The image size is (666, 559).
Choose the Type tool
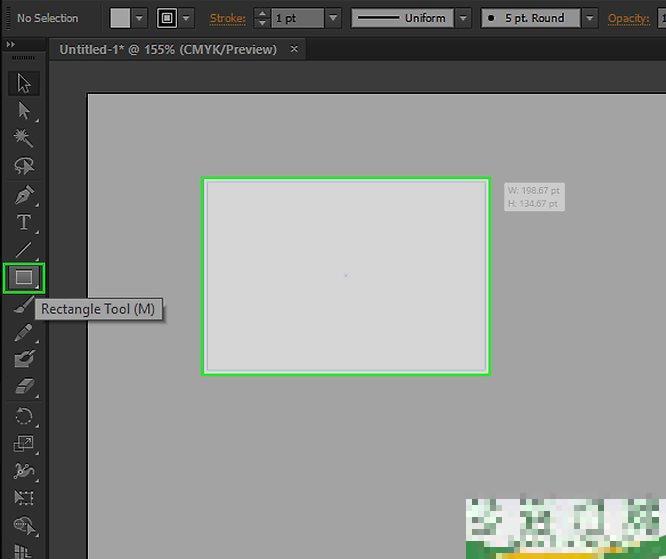[24, 222]
